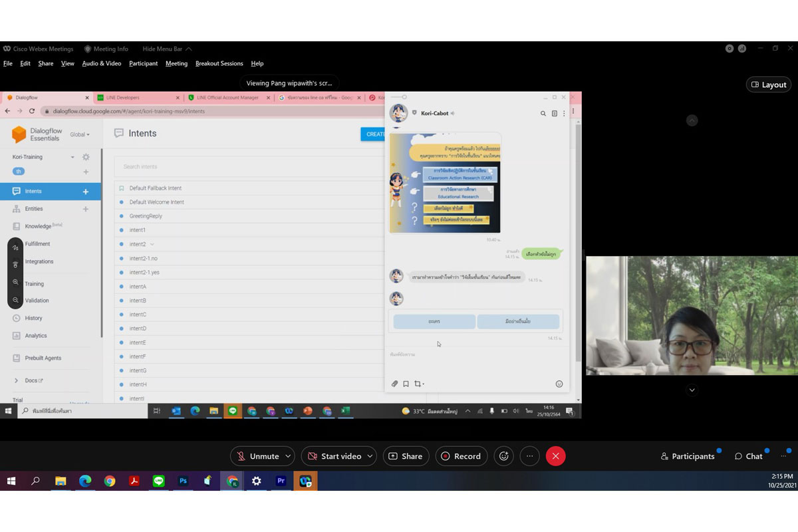Open the more options ellipsis in meeting controls

click(x=530, y=456)
